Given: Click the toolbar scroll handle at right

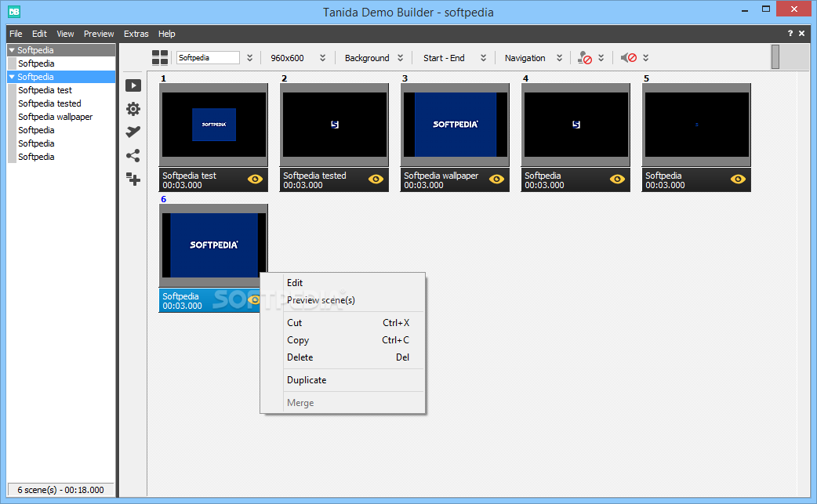Looking at the screenshot, I should coord(775,56).
